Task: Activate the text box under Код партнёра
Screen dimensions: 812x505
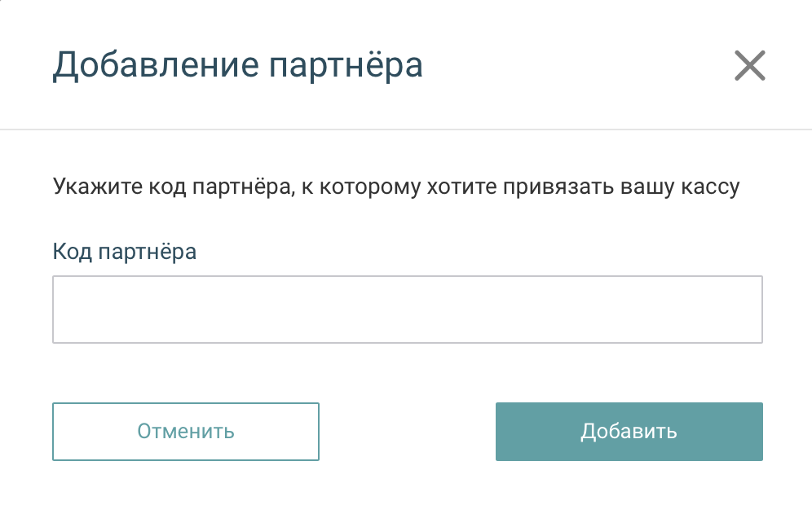Action: pos(407,310)
